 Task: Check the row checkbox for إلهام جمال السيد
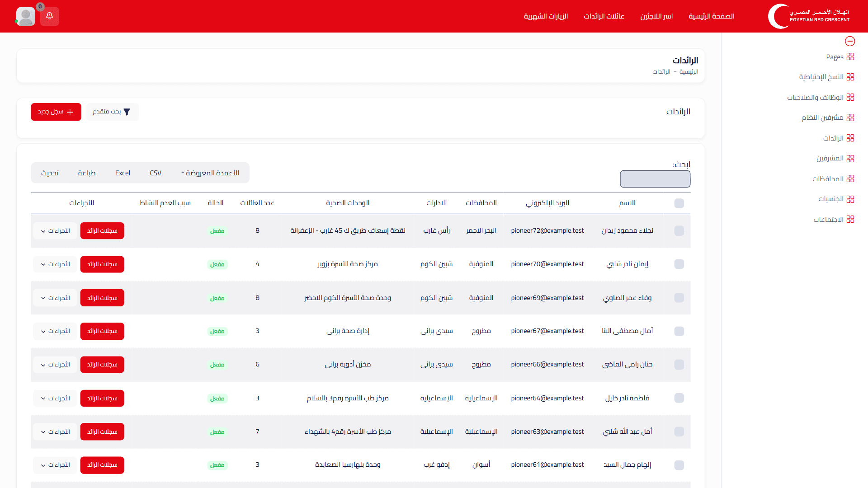click(679, 465)
